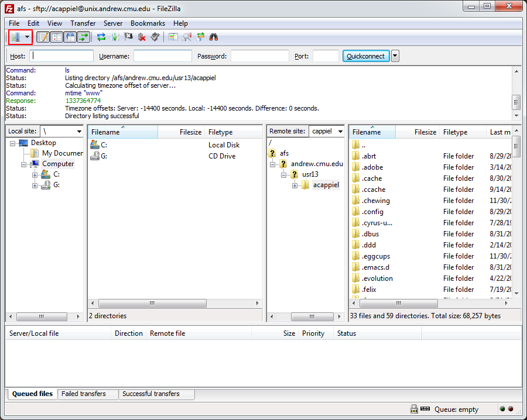The height and width of the screenshot is (420, 527).
Task: Open the Local site path dropdown
Action: click(x=79, y=131)
